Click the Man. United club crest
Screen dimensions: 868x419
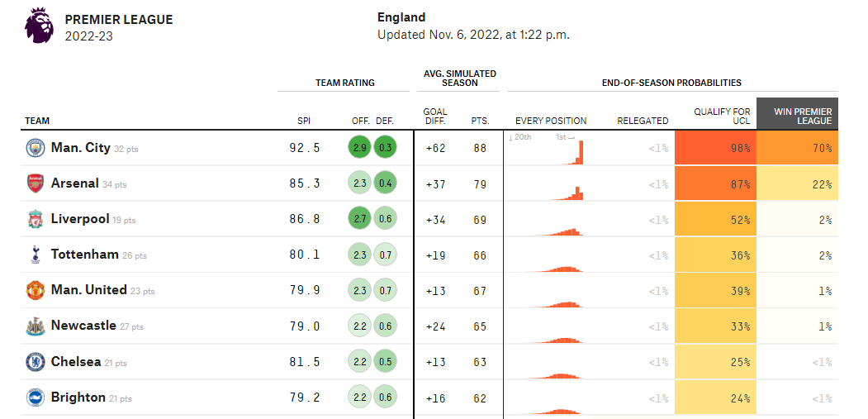click(x=36, y=290)
